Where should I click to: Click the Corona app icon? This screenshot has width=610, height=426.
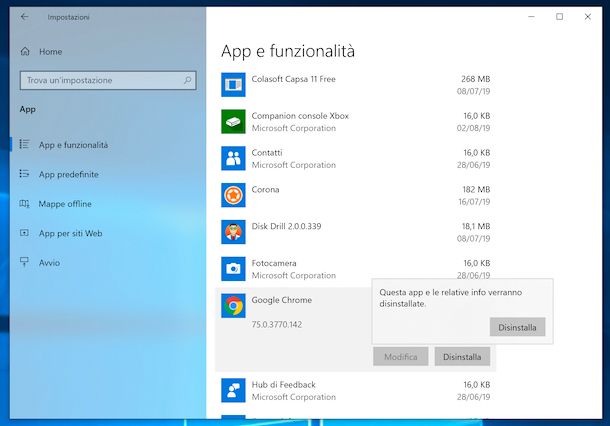pyautogui.click(x=233, y=195)
